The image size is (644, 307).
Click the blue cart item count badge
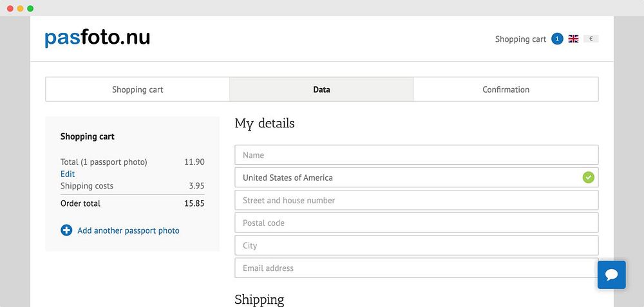(x=557, y=39)
